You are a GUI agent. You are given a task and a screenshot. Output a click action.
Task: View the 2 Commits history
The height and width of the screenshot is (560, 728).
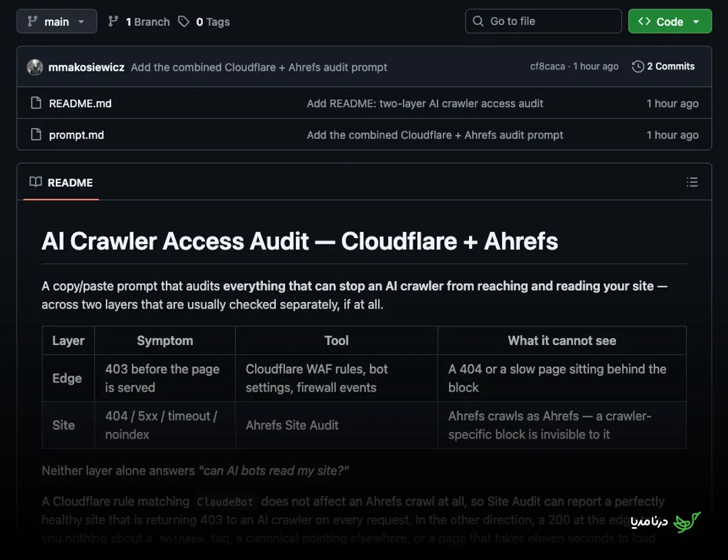(671, 67)
